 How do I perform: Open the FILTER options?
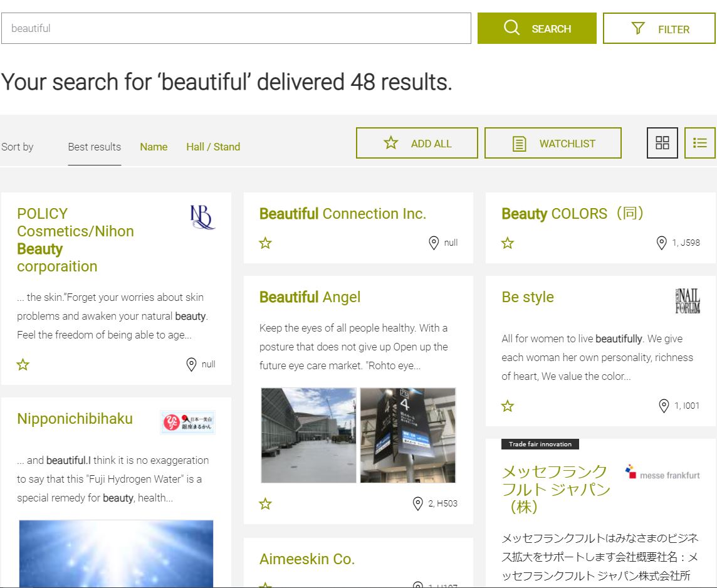[659, 28]
